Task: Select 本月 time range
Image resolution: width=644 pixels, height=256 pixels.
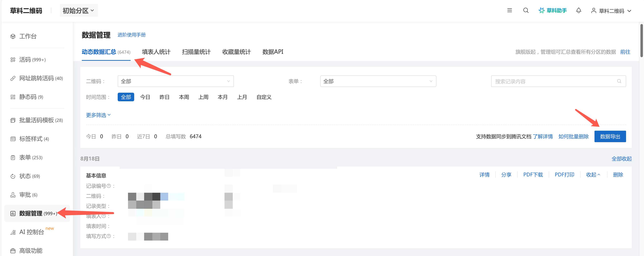Action: point(222,97)
